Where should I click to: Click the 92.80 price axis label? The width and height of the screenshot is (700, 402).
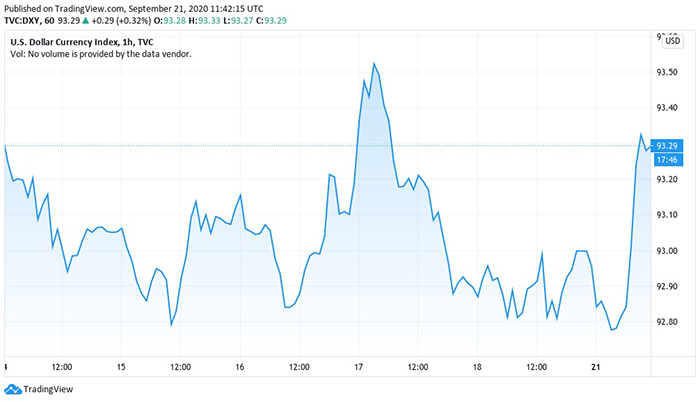click(668, 322)
